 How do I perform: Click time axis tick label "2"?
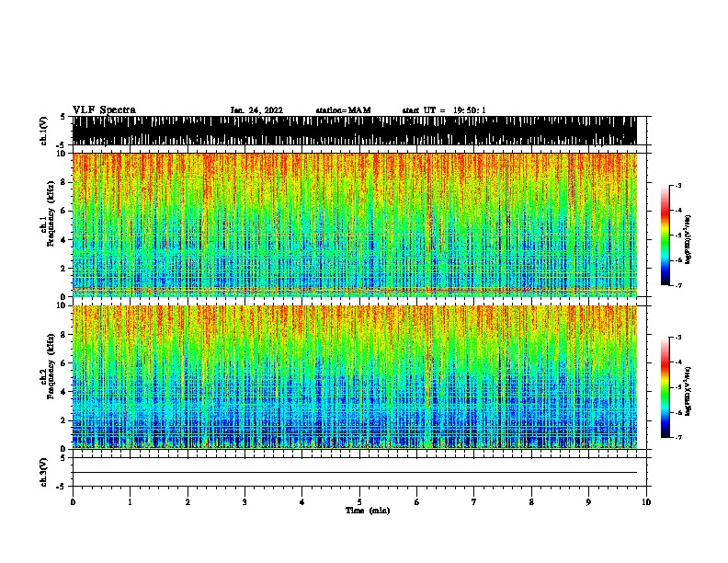(188, 502)
